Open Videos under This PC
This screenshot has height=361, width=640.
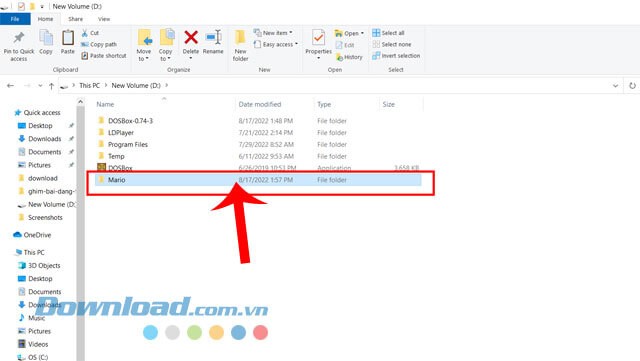click(x=38, y=345)
